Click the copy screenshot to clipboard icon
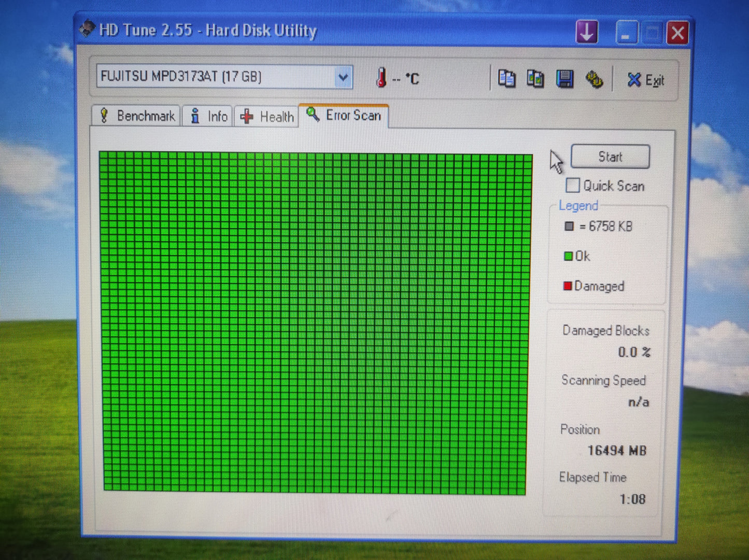 [x=535, y=79]
